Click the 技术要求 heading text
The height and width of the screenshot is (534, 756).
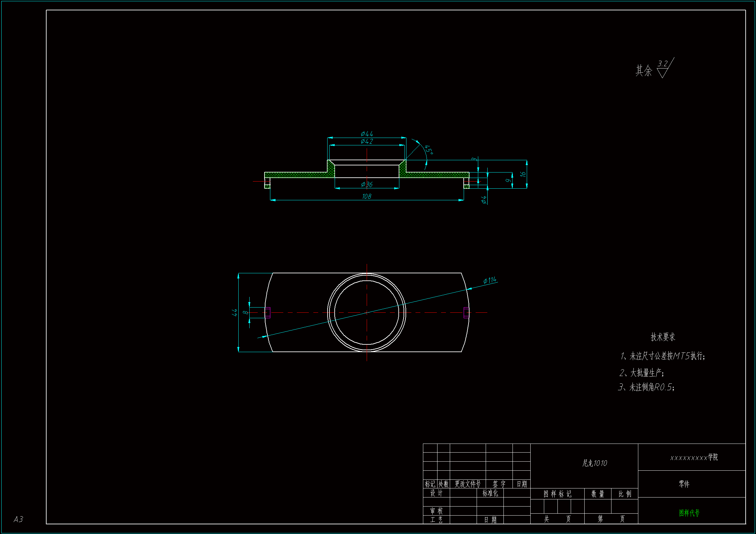click(663, 337)
